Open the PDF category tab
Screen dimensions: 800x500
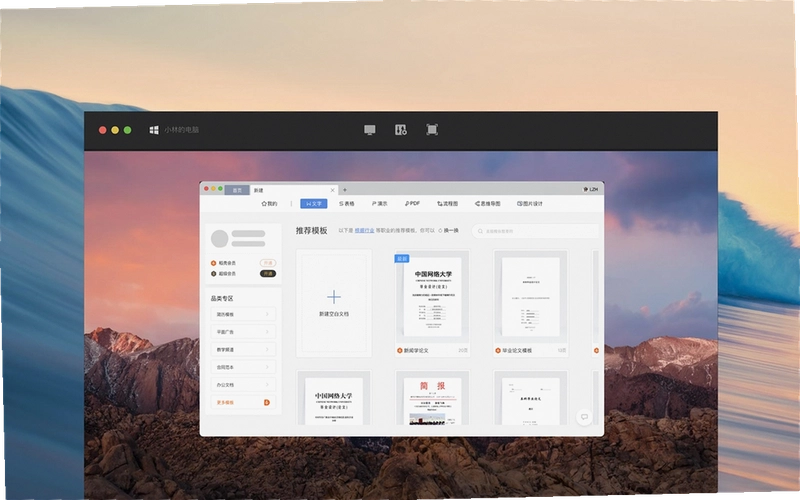click(x=412, y=204)
